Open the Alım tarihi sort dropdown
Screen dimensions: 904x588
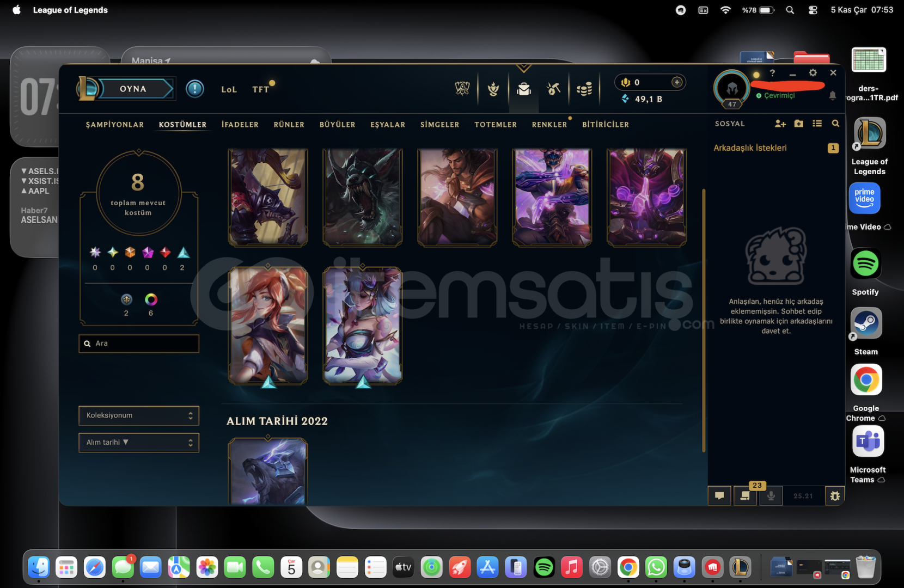pyautogui.click(x=139, y=443)
